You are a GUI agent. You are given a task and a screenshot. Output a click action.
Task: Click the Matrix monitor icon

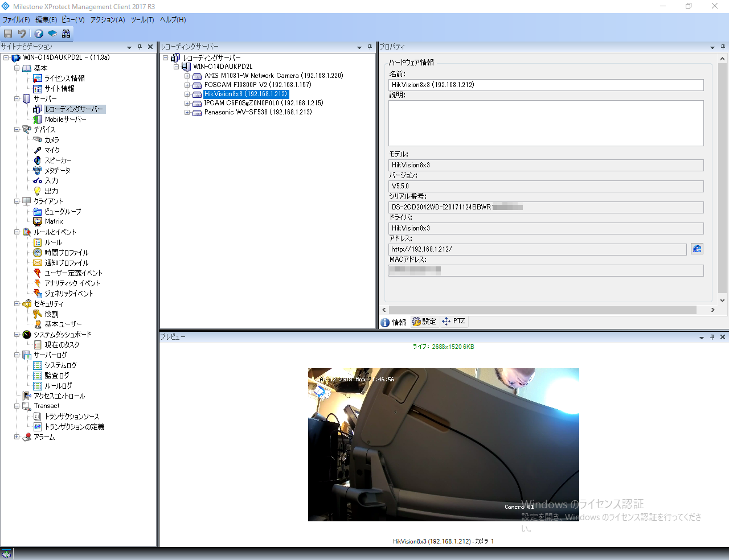point(38,221)
